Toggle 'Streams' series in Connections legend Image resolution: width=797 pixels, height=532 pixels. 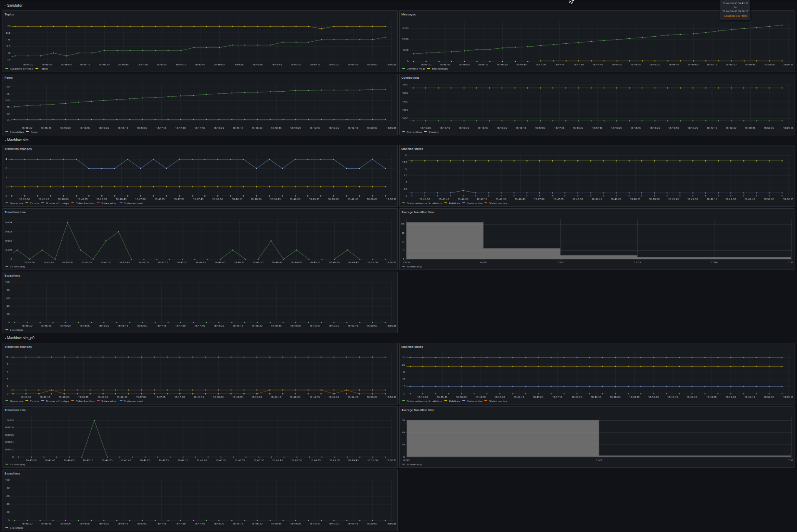point(434,132)
